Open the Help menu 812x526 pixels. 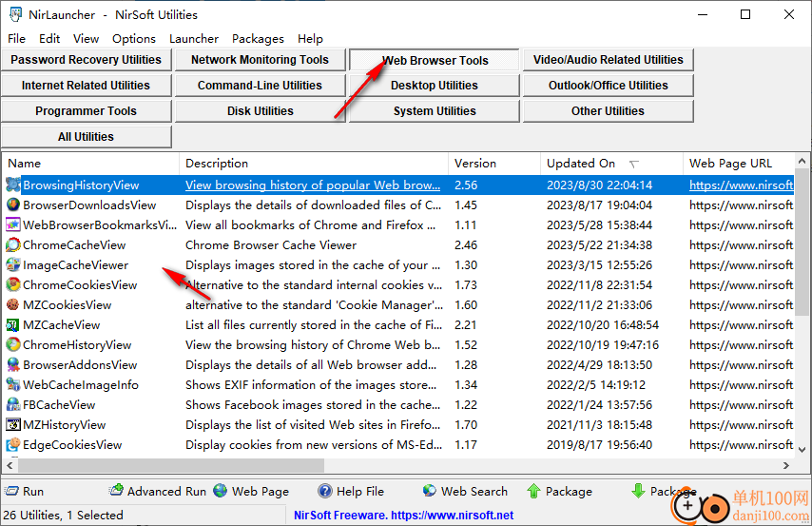tap(310, 39)
